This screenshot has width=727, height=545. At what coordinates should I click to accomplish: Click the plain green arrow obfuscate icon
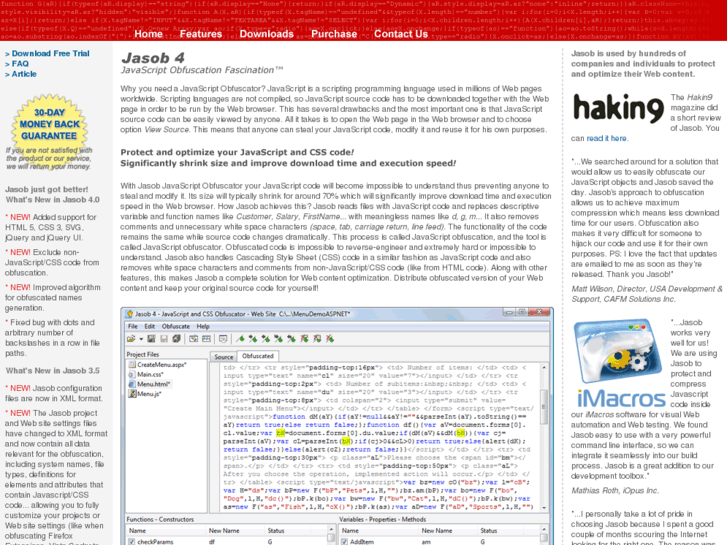240,339
